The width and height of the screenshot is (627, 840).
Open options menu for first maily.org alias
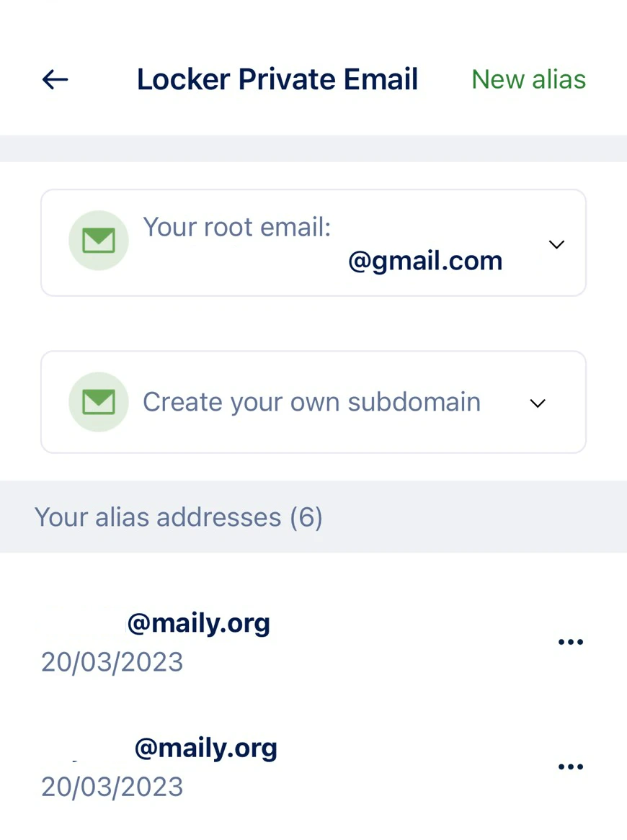tap(571, 641)
